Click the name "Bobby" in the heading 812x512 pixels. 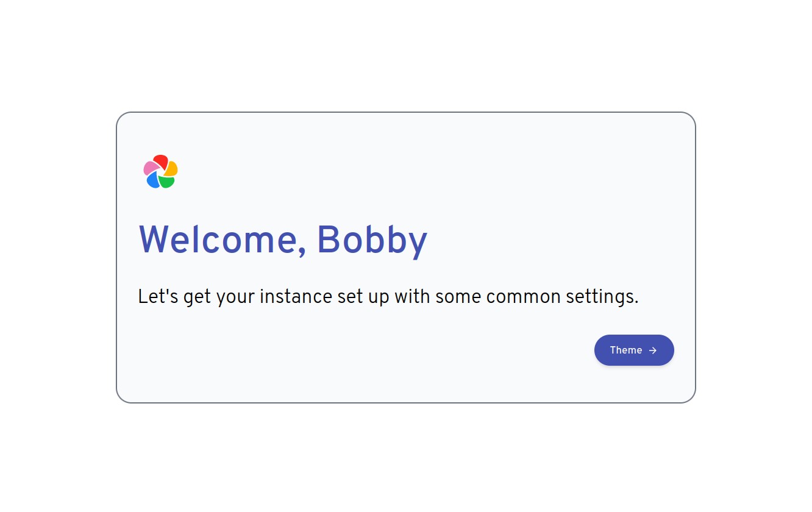click(x=372, y=240)
